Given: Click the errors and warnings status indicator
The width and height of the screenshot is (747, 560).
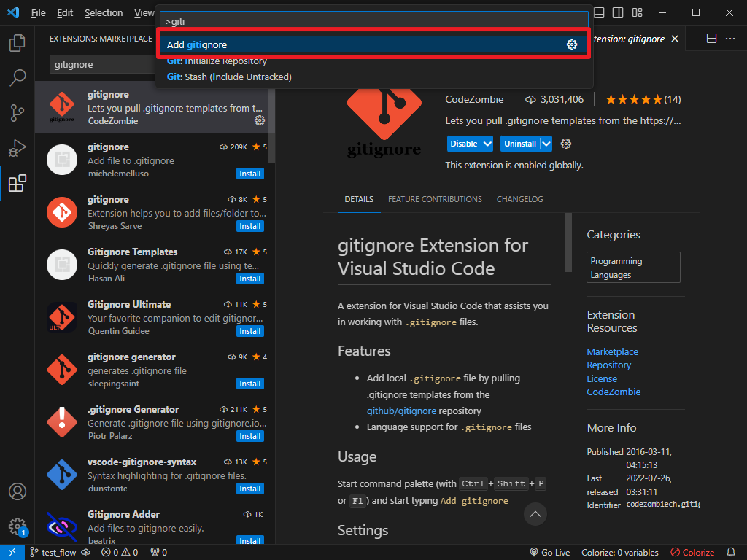Looking at the screenshot, I should point(120,553).
